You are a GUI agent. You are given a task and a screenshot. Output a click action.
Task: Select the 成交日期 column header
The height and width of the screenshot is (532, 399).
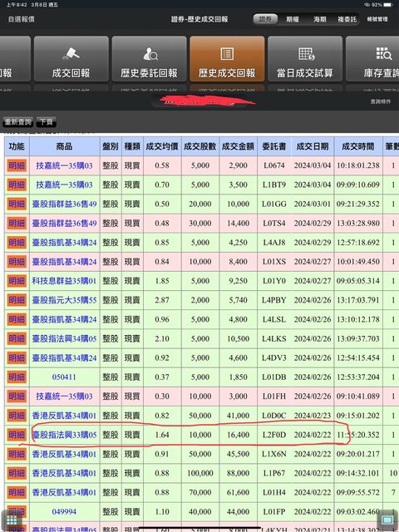point(313,146)
